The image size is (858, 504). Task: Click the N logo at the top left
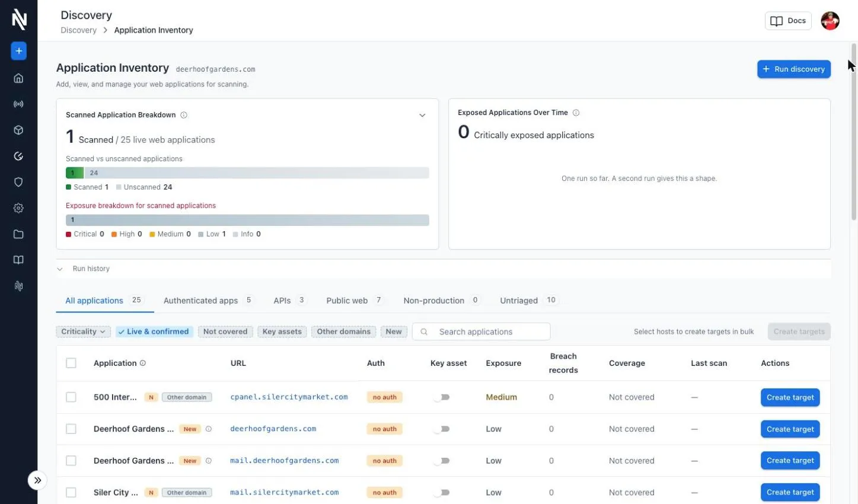(x=19, y=20)
